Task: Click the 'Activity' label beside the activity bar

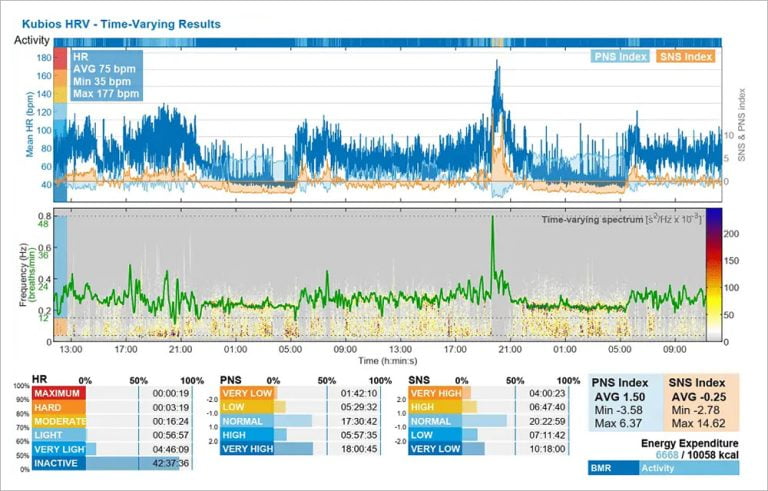Action: click(32, 40)
